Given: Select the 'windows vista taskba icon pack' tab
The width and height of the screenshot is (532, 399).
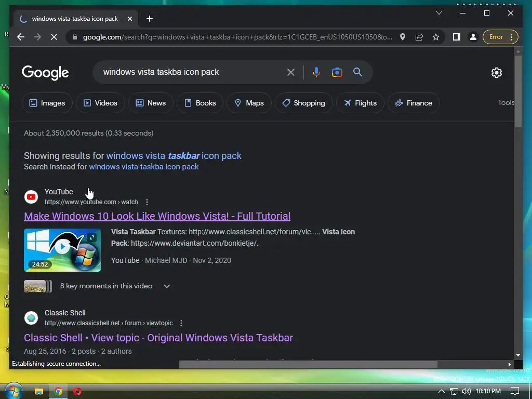Looking at the screenshot, I should click(x=76, y=19).
